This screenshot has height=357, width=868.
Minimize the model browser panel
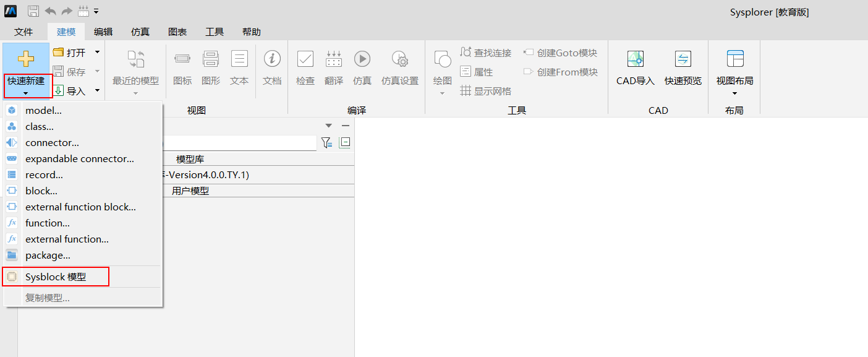click(346, 126)
